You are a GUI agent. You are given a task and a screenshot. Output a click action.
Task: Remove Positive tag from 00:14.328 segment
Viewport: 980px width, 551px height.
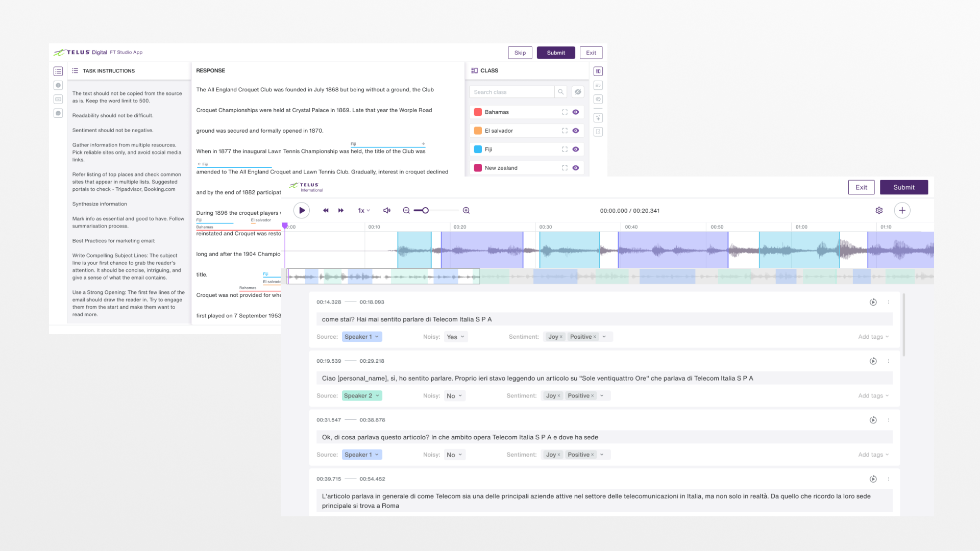(595, 337)
